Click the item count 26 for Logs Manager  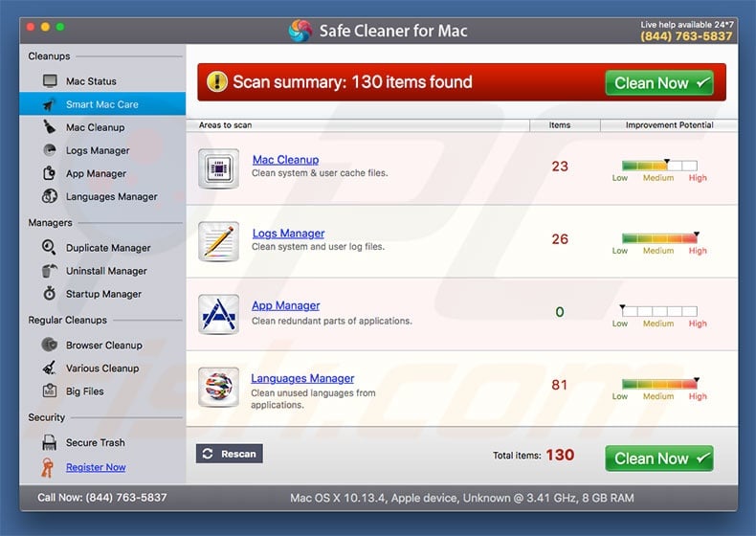(560, 239)
